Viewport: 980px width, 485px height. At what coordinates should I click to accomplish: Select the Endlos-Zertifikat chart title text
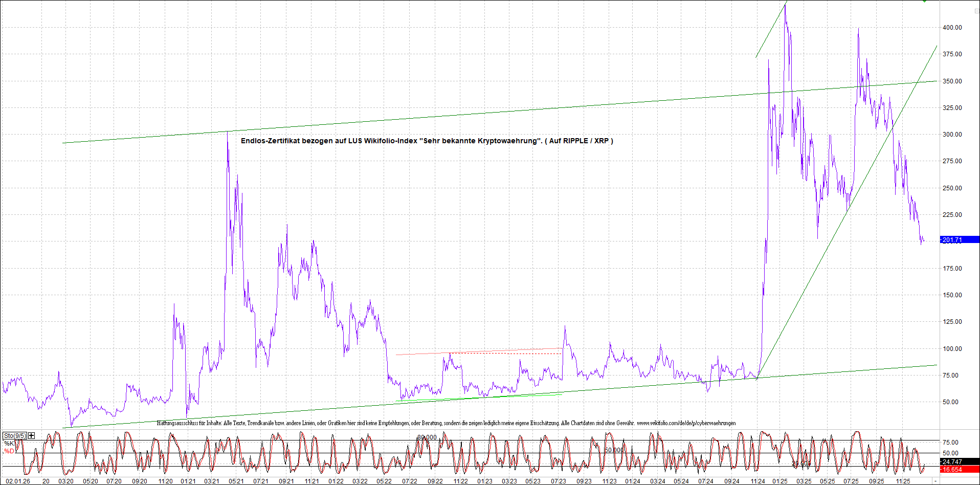(x=427, y=141)
